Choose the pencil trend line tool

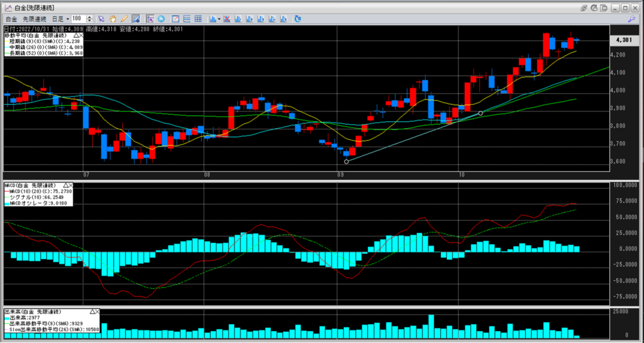[x=125, y=20]
